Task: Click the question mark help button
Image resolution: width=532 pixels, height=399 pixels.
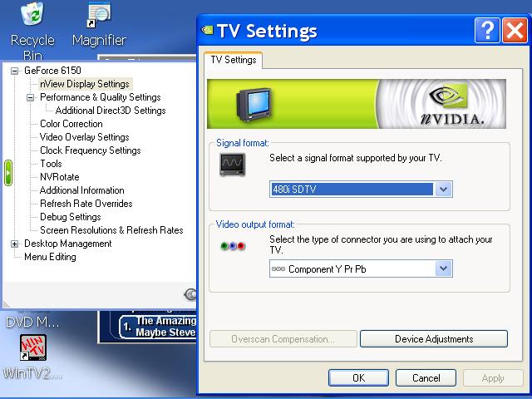Action: pos(487,31)
